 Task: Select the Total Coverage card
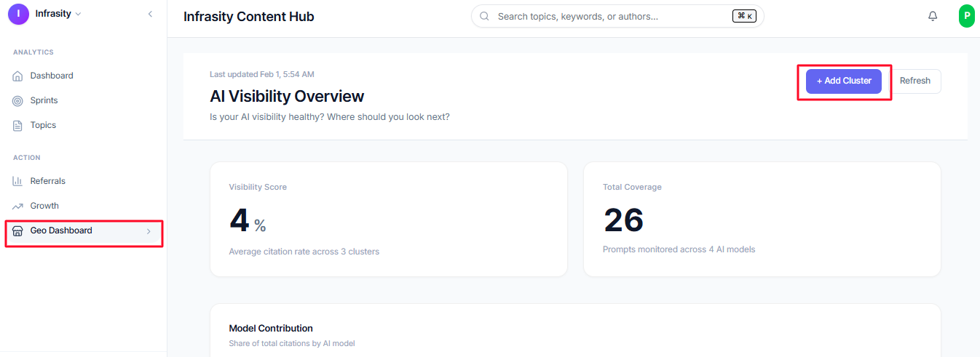(762, 219)
